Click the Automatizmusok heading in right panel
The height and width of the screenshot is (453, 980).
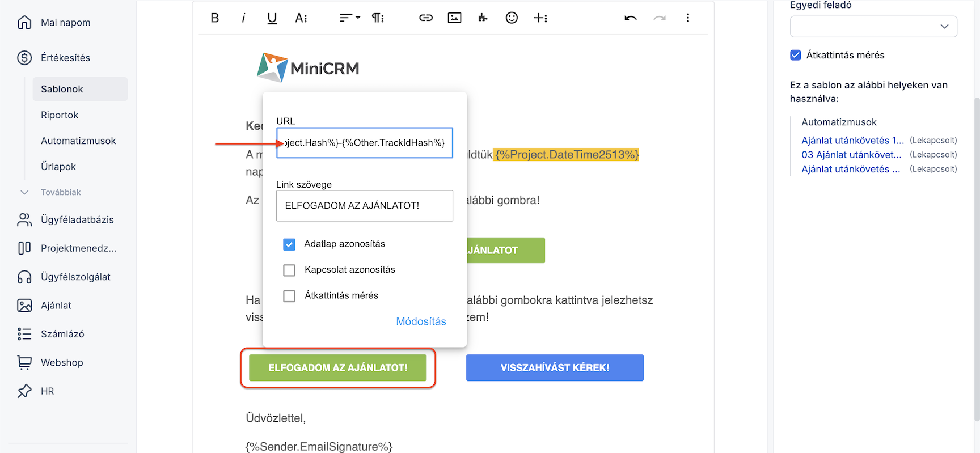(x=839, y=122)
